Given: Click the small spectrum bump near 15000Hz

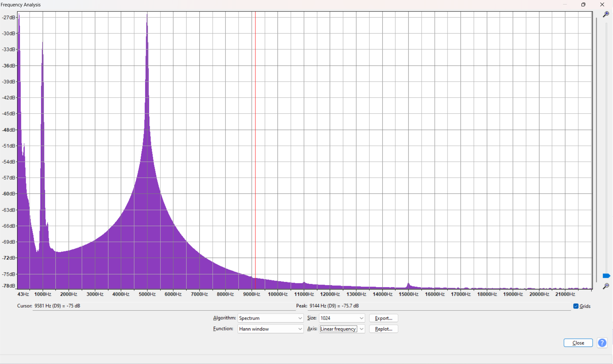Looking at the screenshot, I should tap(408, 284).
